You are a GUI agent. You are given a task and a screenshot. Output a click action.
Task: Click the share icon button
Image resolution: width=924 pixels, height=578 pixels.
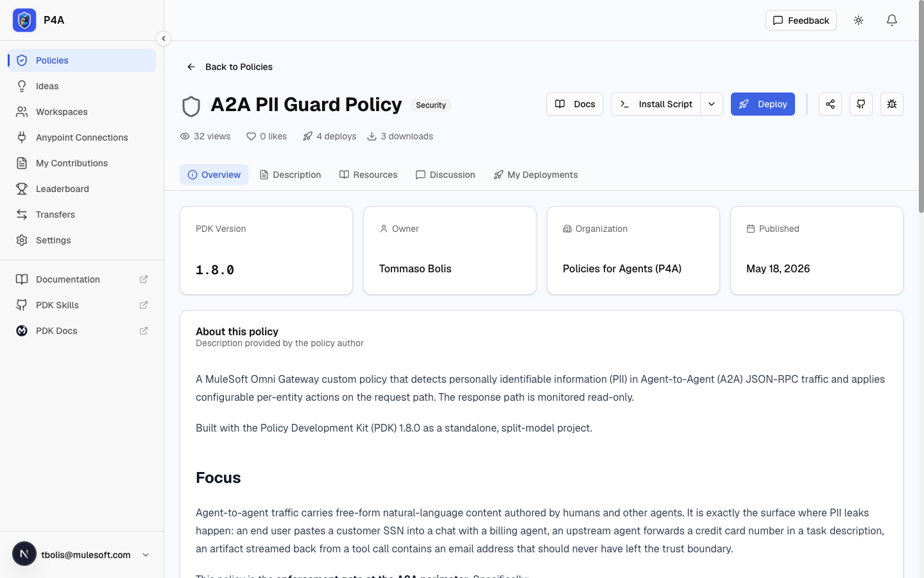[x=830, y=104]
